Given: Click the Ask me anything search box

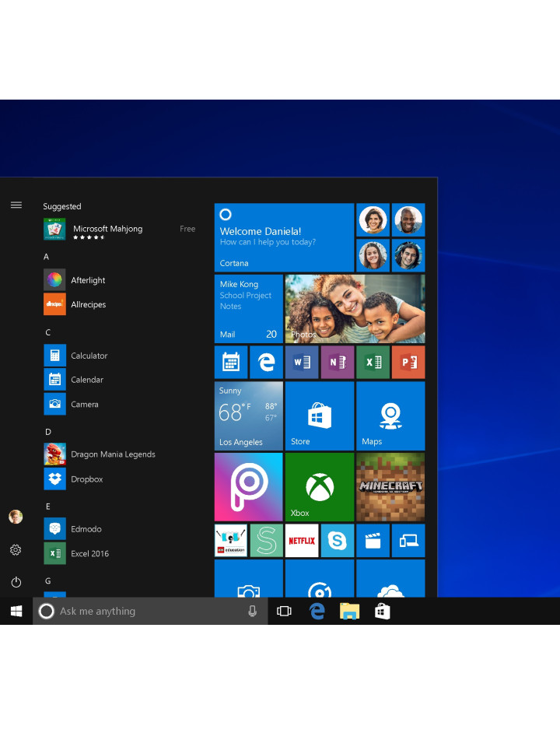Looking at the screenshot, I should click(150, 611).
